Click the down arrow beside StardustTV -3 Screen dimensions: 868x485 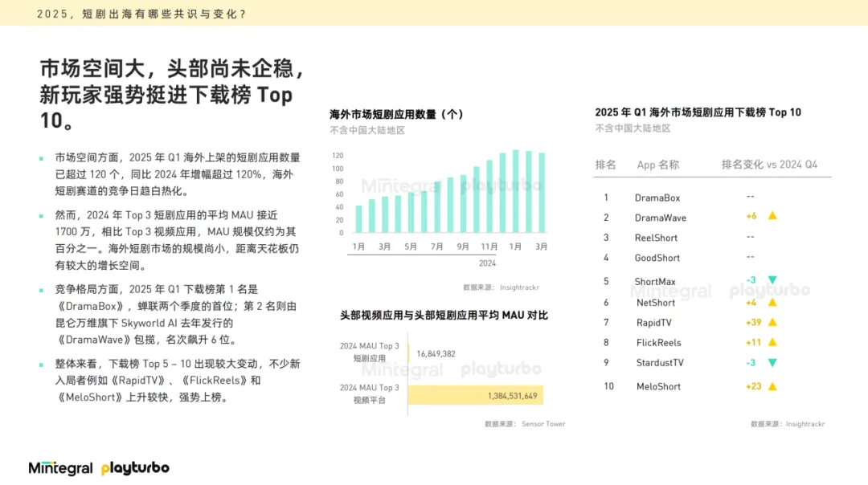click(x=772, y=363)
